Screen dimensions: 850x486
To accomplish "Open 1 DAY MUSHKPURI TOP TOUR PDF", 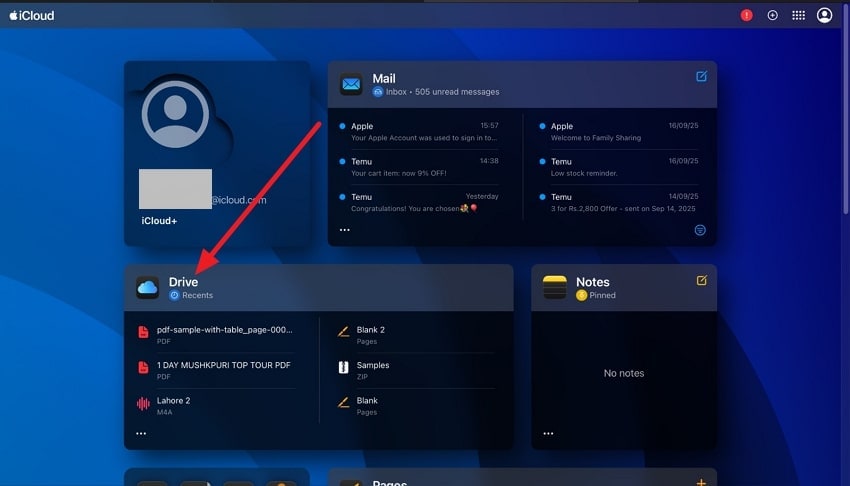I will pos(216,371).
